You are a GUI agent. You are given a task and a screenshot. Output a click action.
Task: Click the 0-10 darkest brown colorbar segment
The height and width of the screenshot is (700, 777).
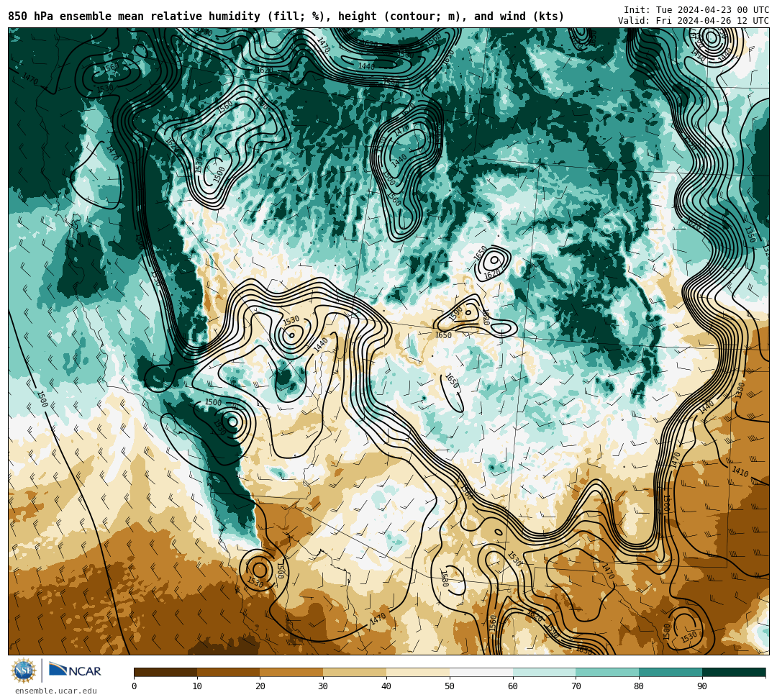[165, 672]
